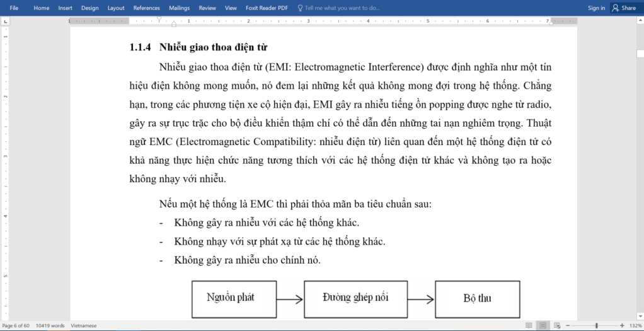Viewport: 644px width, 331px height.
Task: Click the Sign in link
Action: click(x=596, y=8)
